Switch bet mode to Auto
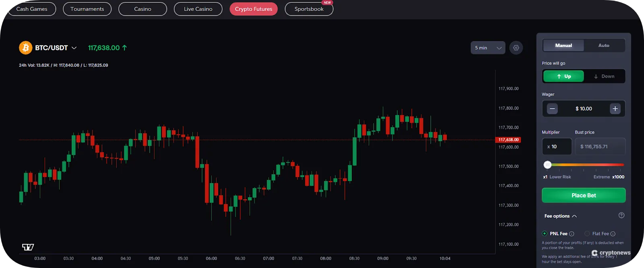The width and height of the screenshot is (644, 268). 603,45
